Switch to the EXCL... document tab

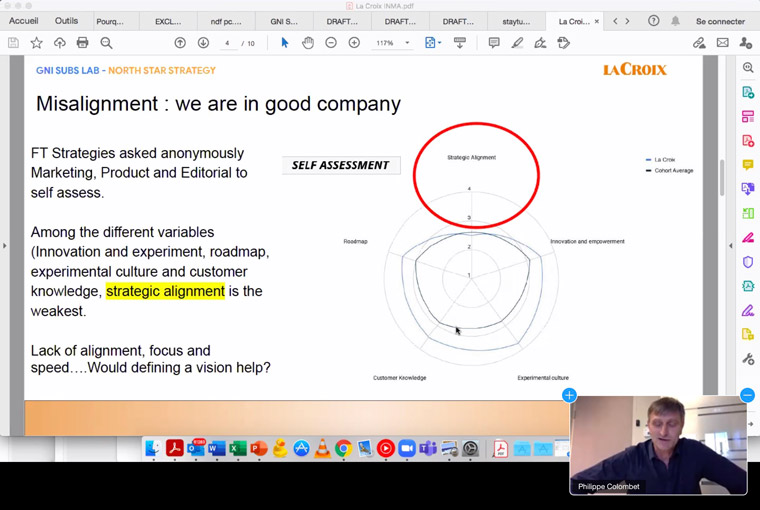tap(168, 21)
